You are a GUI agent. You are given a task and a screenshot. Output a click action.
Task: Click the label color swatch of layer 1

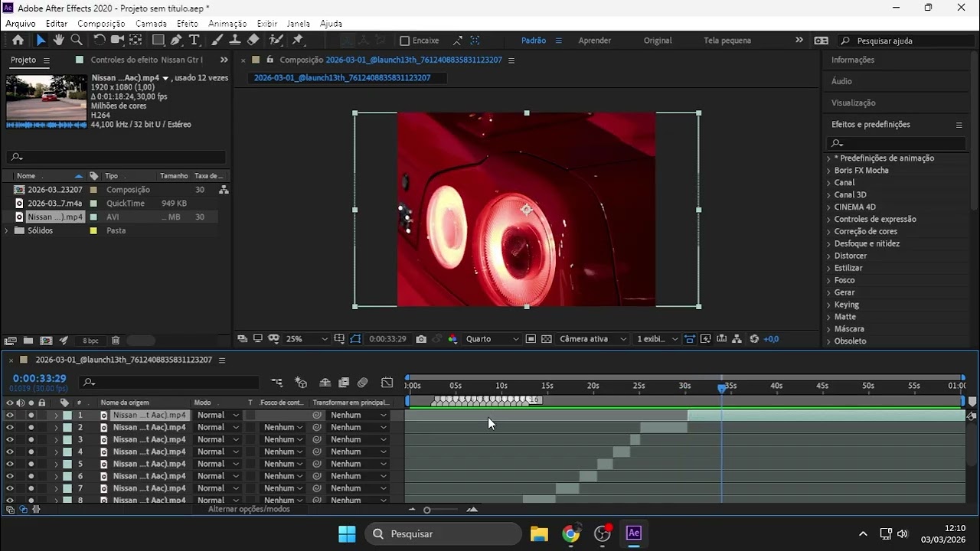click(x=67, y=416)
